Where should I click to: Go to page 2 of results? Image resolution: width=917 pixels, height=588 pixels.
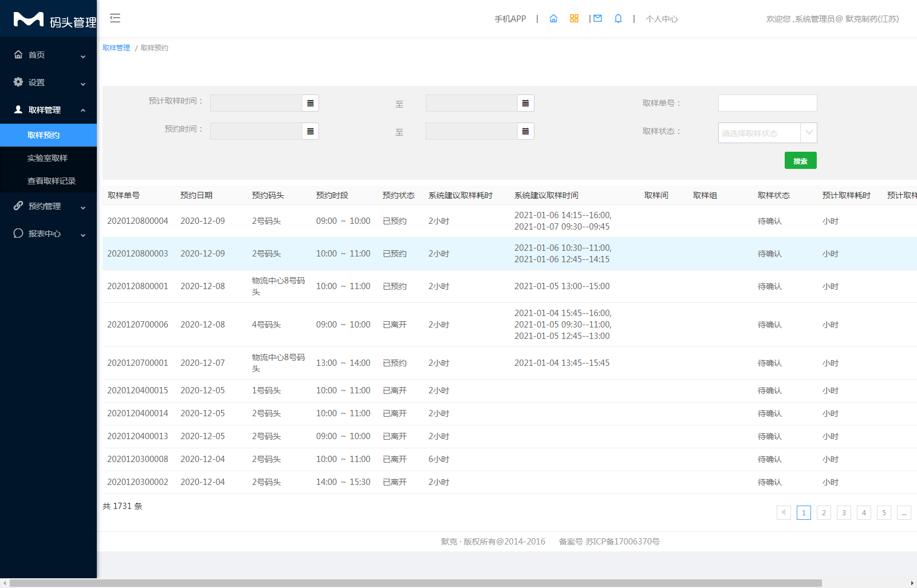pos(824,512)
